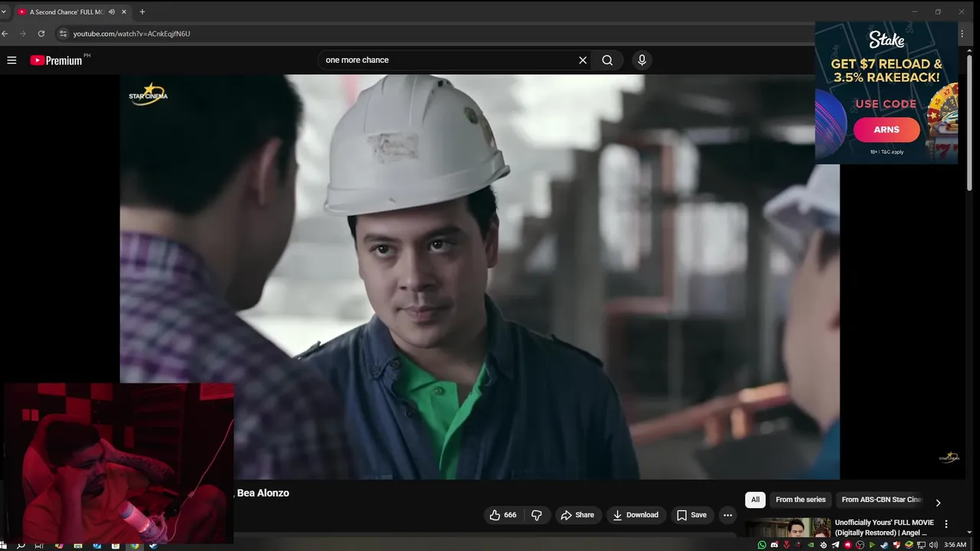Viewport: 980px width, 551px height.
Task: Open the tab search dropdown arrow
Action: (4, 11)
